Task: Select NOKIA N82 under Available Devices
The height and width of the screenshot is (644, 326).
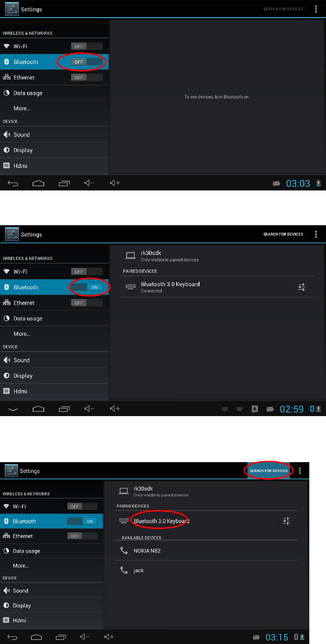Action: (206, 551)
